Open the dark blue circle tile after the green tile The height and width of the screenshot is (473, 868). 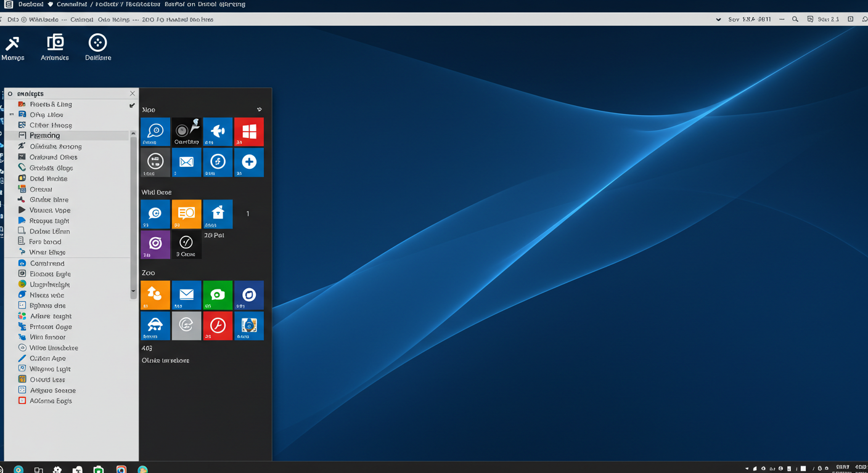[x=249, y=295]
